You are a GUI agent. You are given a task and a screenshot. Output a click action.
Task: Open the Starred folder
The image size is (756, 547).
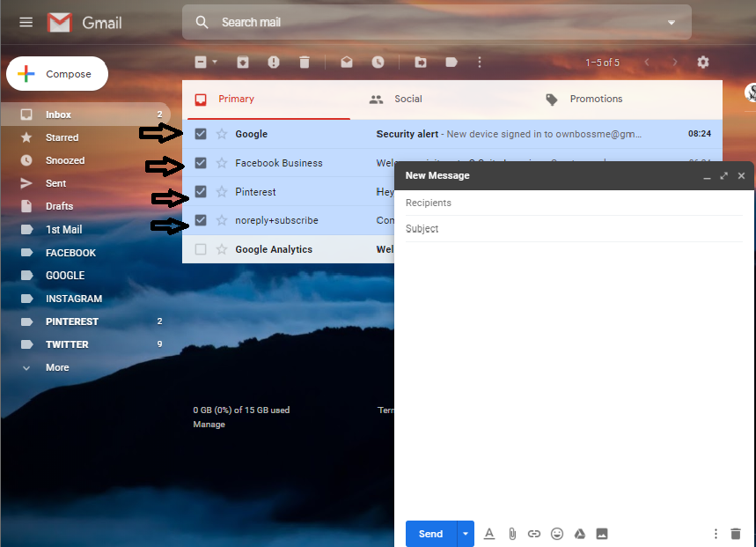(x=86, y=137)
